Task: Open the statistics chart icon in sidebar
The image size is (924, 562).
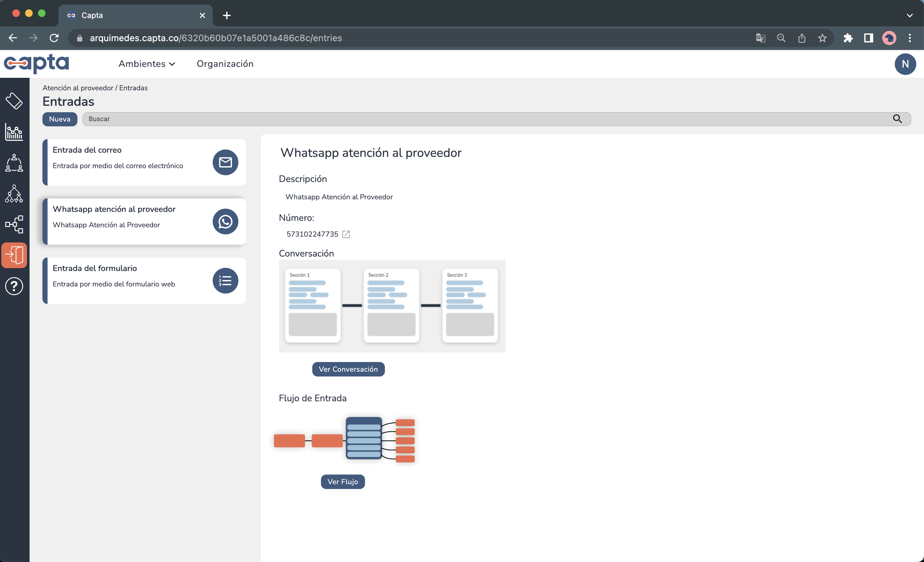Action: point(14,132)
